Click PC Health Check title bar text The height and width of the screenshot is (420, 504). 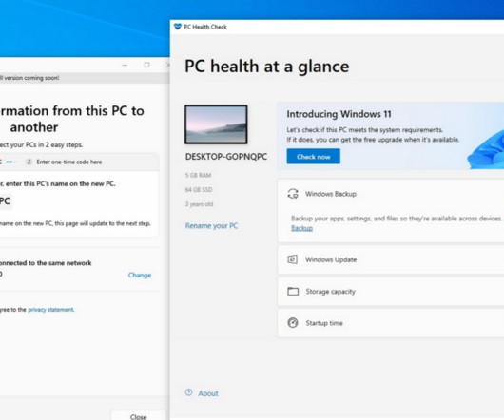coord(205,27)
